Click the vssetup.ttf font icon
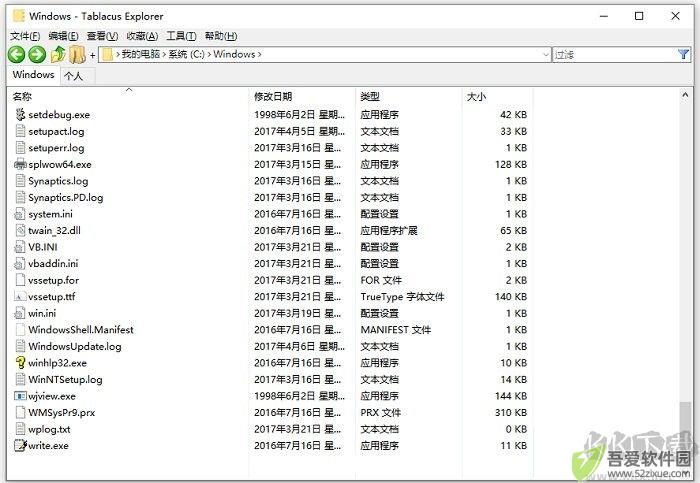 coord(20,296)
